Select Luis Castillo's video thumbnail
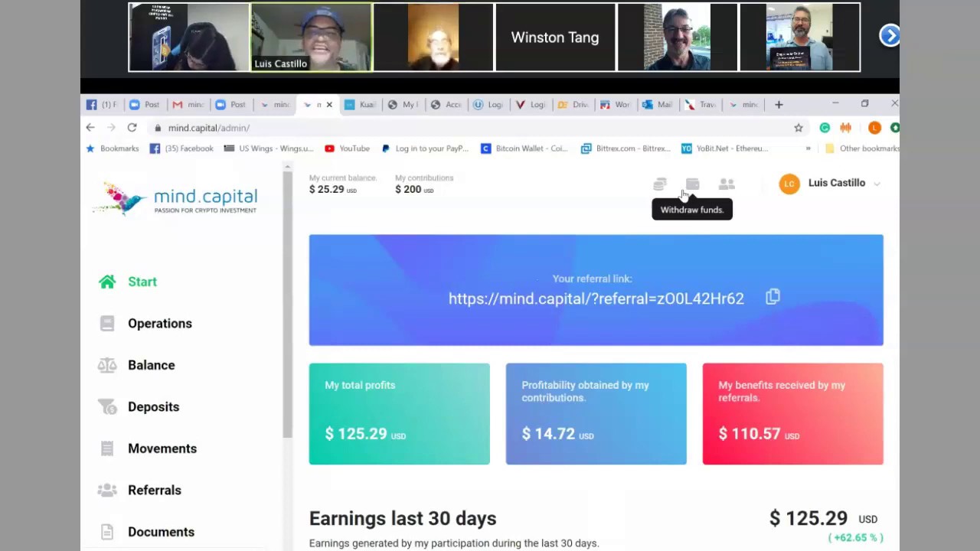Viewport: 980px width, 551px height. (312, 37)
